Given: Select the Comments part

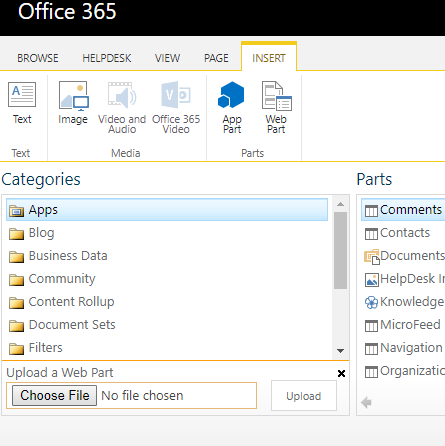Looking at the screenshot, I should coord(403,210).
